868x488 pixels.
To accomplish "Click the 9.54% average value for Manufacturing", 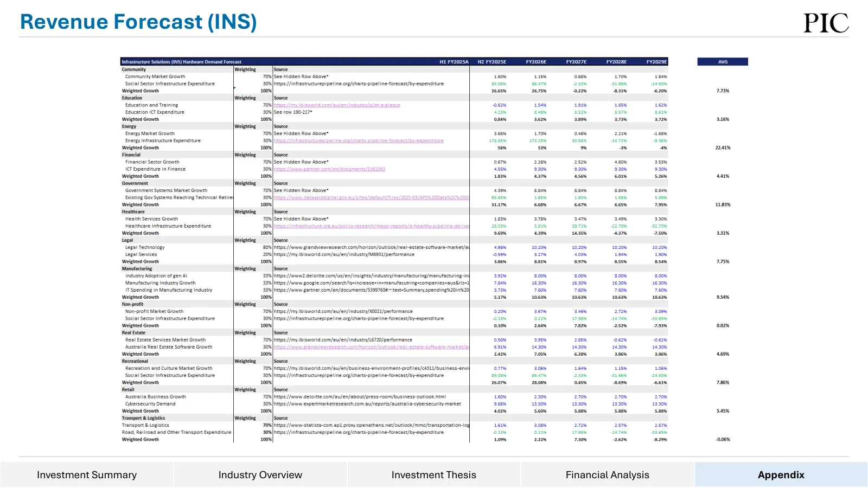I will tap(723, 297).
